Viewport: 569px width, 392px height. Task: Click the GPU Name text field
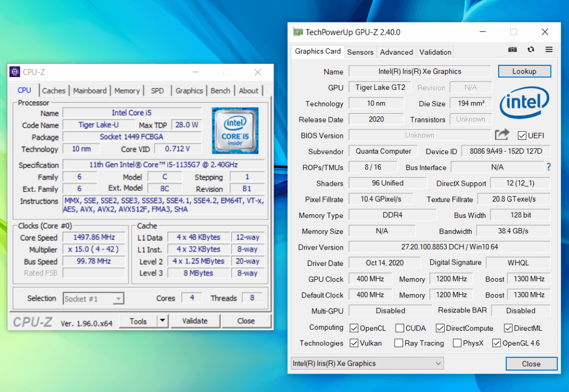tap(419, 71)
